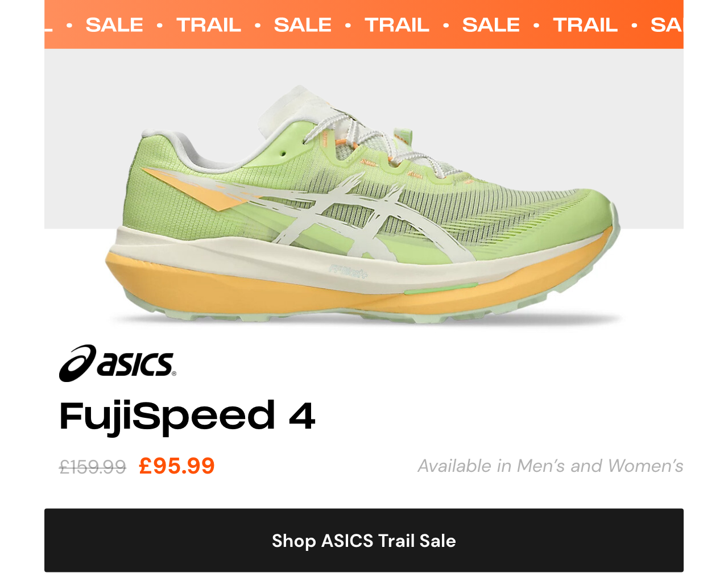This screenshot has width=728, height=581.
Task: Click the crossed-out £159.99 original price
Action: coord(93,467)
